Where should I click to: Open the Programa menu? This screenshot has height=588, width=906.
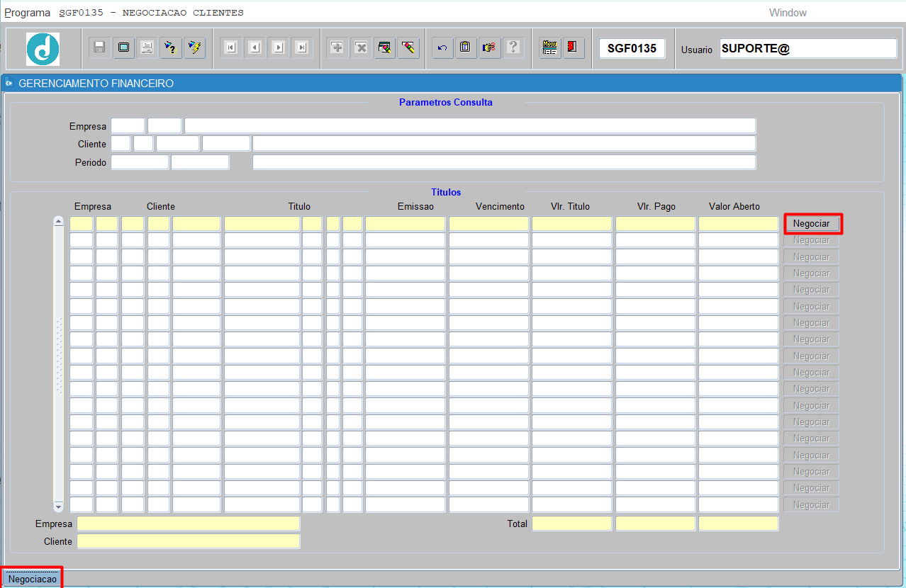28,13
